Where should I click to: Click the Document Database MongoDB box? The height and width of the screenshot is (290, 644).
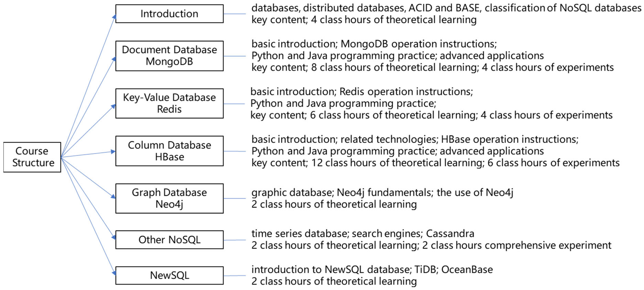coord(169,56)
